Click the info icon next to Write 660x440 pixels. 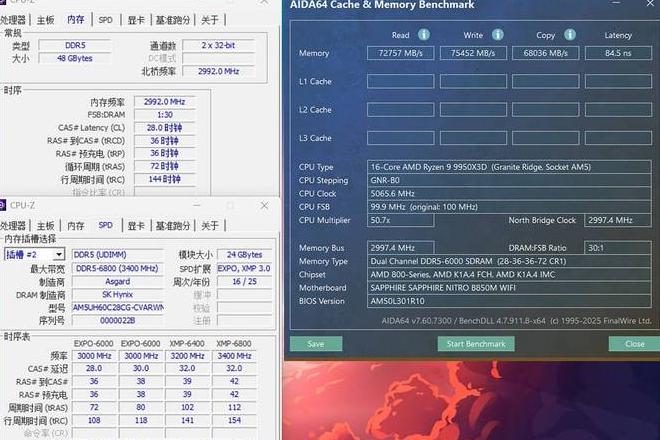498,35
